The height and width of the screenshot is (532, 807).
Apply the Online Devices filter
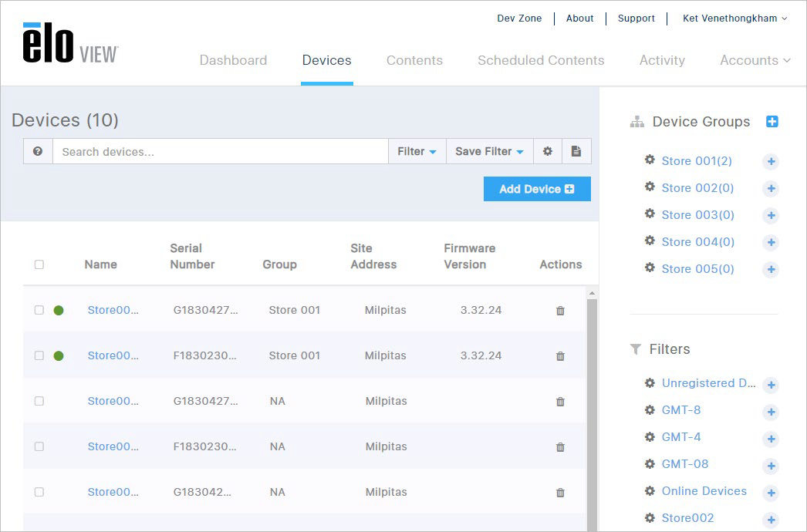704,491
